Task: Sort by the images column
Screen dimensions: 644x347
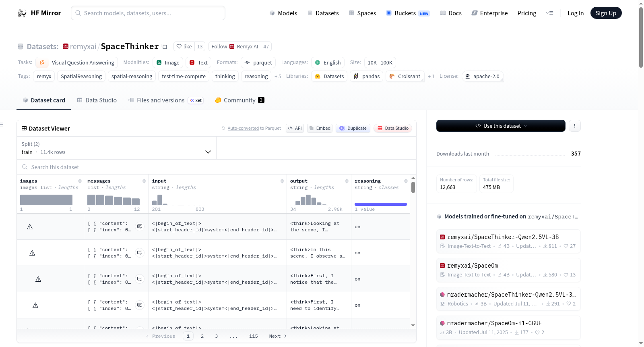Action: [80, 181]
